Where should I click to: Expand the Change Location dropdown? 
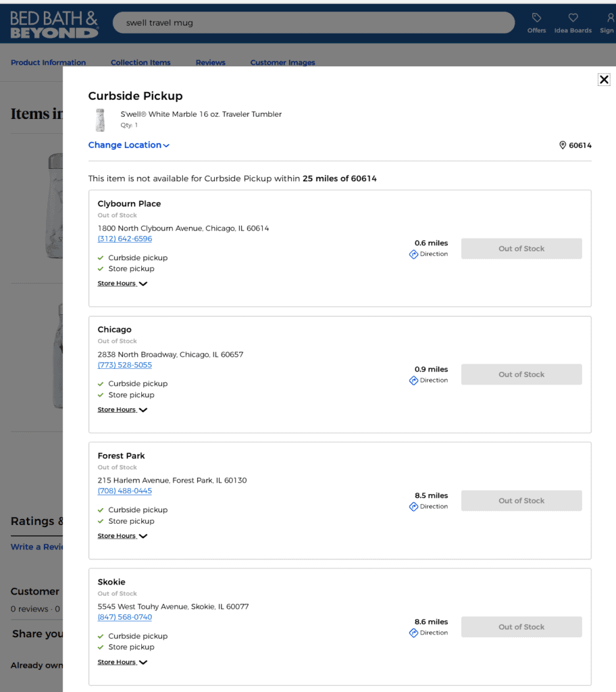point(128,145)
